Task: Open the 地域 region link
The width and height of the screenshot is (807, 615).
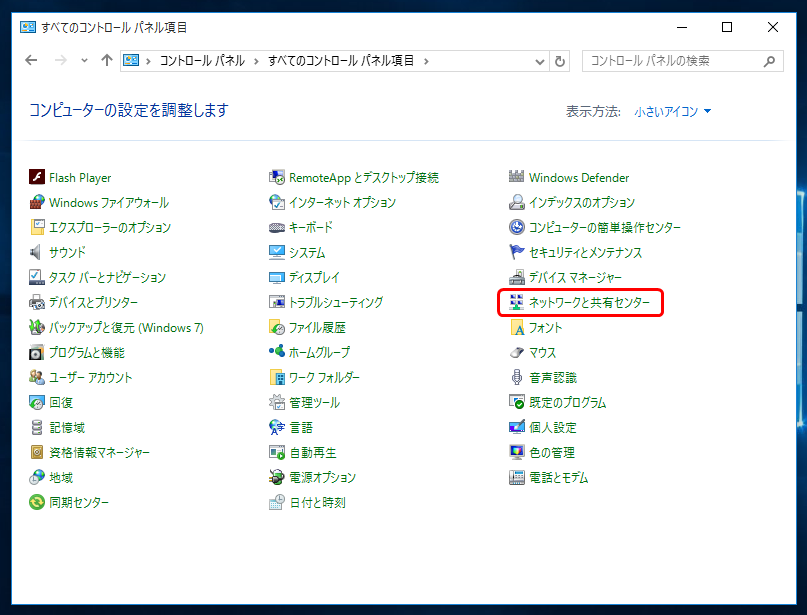Action: [61, 478]
